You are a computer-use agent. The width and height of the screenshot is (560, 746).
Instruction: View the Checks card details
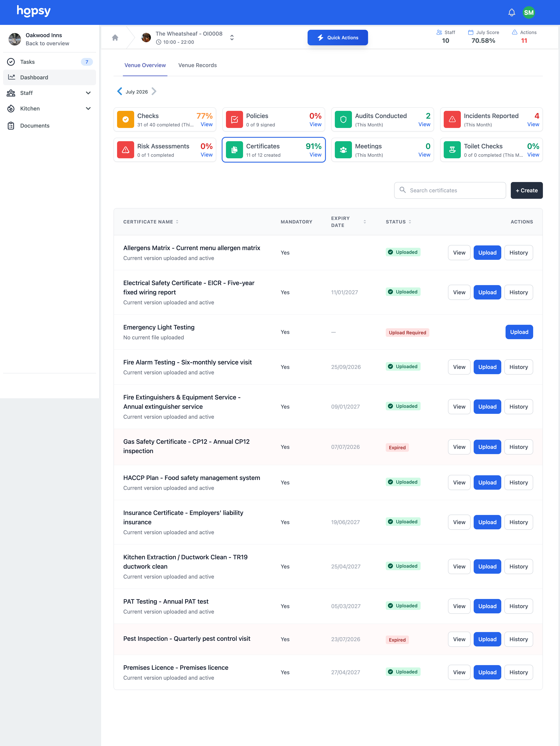tap(207, 124)
